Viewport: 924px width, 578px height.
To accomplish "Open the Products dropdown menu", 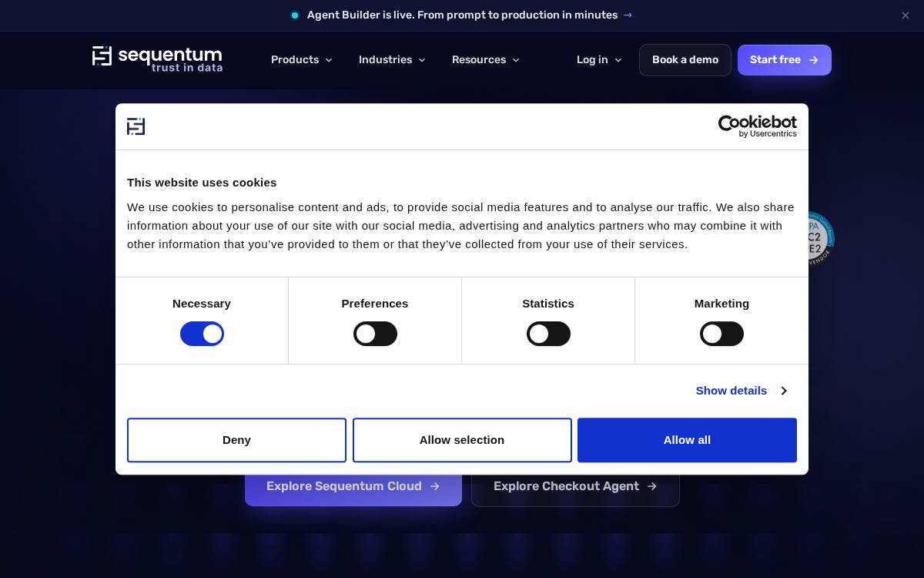I will point(302,60).
